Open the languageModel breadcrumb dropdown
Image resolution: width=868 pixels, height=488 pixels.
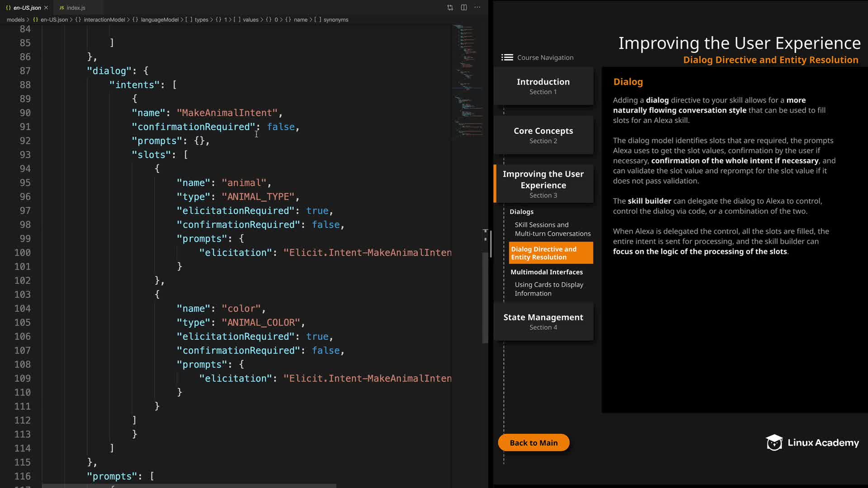159,19
